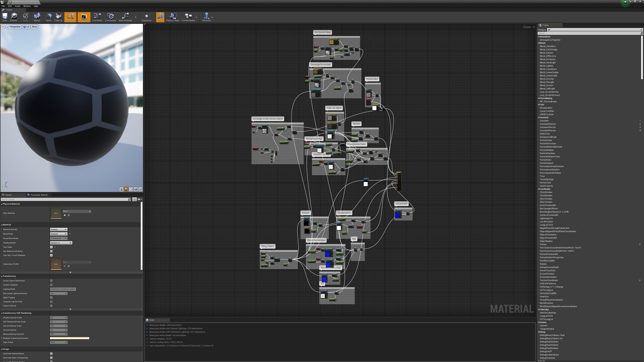The height and width of the screenshot is (362, 644).
Task: Open the Phys Material asset dropdown
Action: pyautogui.click(x=77, y=212)
